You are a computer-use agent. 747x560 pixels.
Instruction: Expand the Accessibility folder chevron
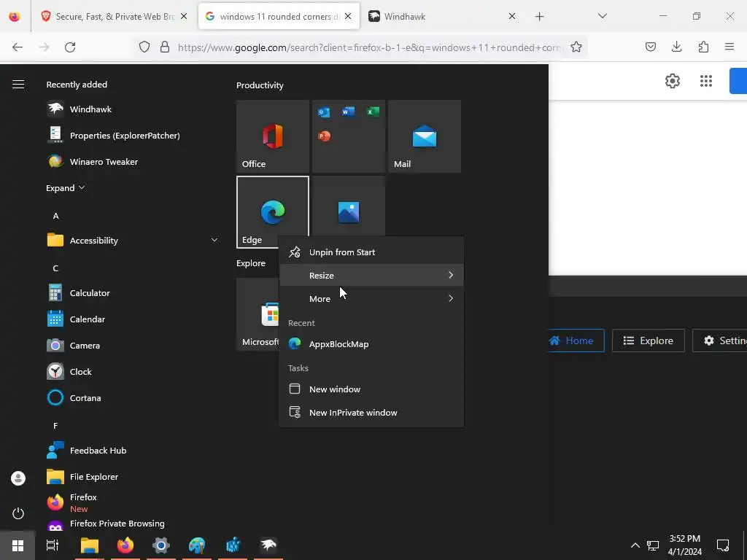point(214,240)
